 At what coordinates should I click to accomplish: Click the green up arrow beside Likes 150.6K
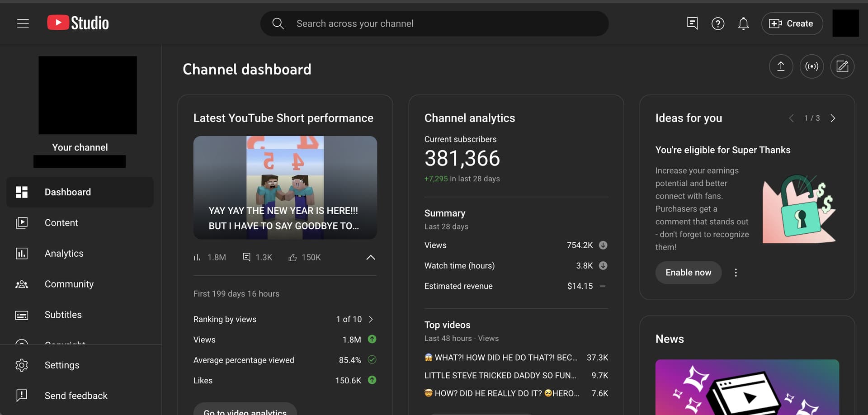[372, 380]
